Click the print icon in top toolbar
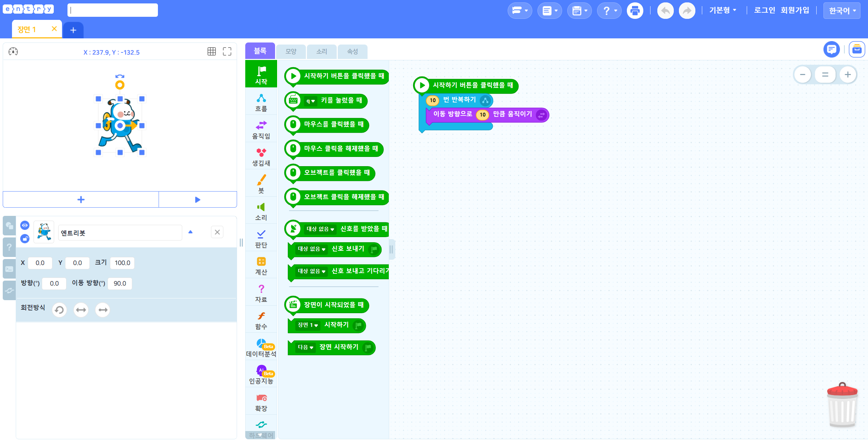The width and height of the screenshot is (868, 442). click(635, 11)
